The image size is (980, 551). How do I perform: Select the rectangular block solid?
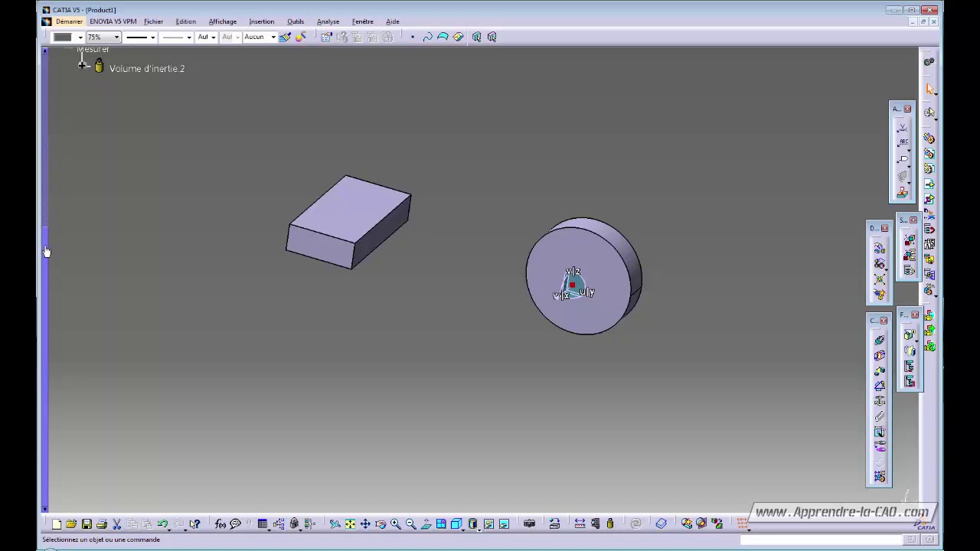[348, 222]
